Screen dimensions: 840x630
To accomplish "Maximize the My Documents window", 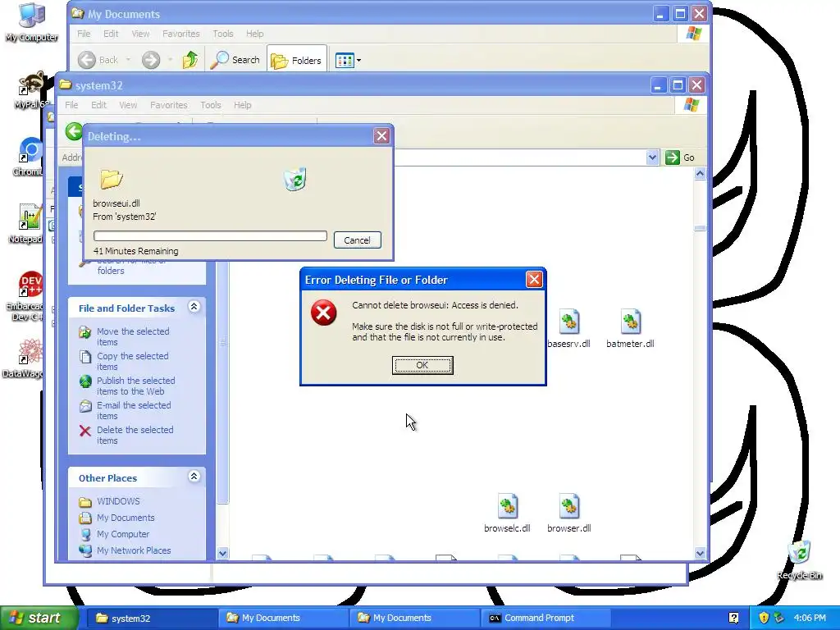I will click(680, 14).
